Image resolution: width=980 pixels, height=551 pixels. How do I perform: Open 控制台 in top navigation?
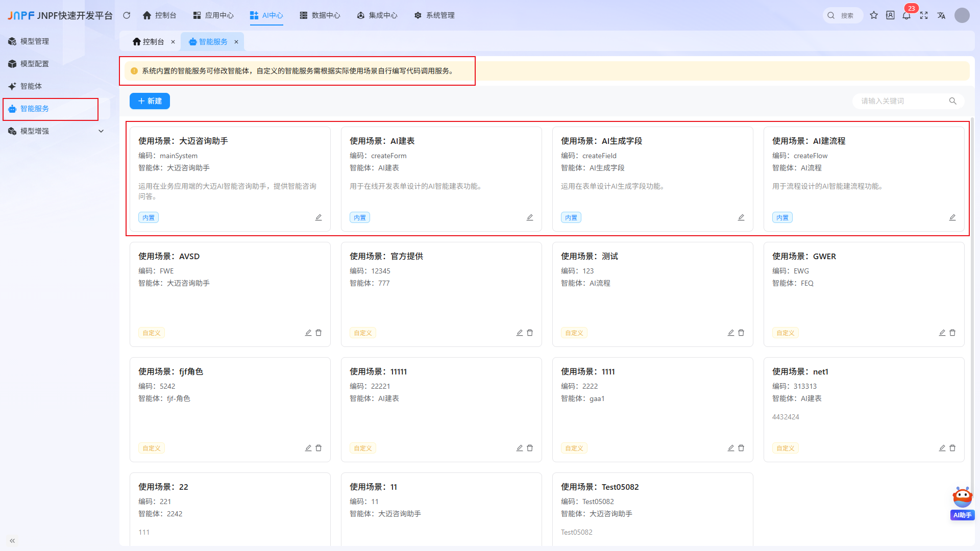coord(159,15)
